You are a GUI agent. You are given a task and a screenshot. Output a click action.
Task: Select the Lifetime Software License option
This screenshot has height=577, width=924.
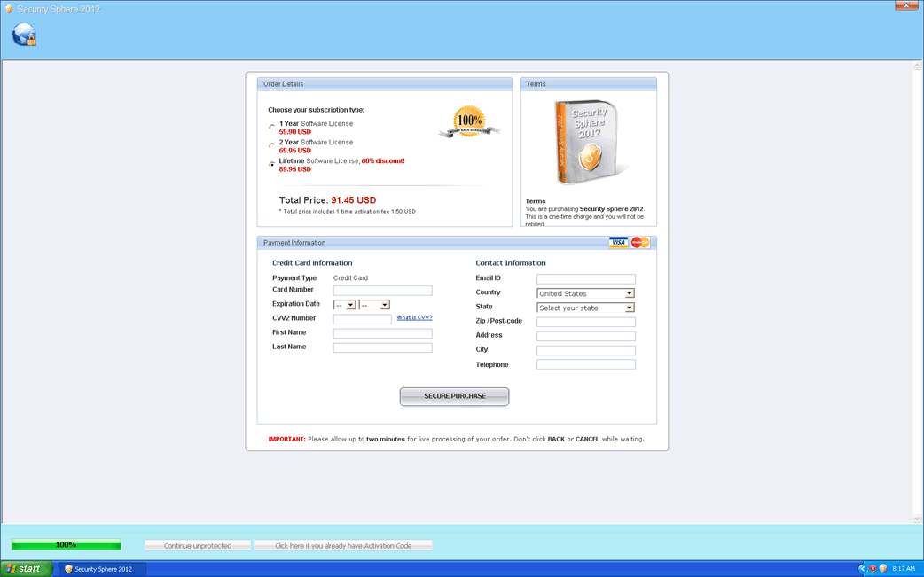[x=271, y=164]
